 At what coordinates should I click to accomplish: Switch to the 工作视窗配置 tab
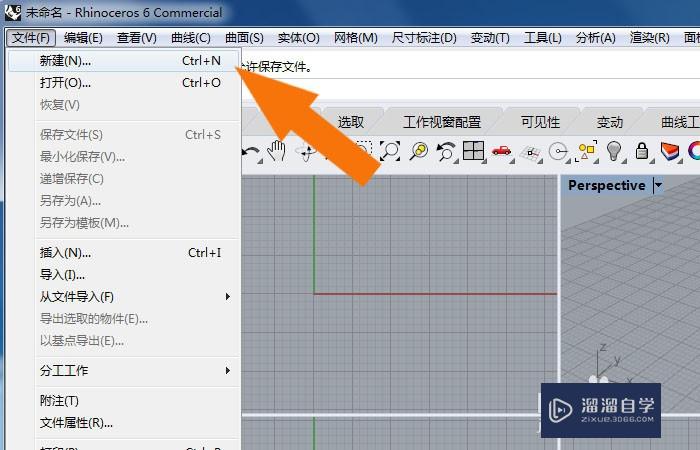pos(442,122)
